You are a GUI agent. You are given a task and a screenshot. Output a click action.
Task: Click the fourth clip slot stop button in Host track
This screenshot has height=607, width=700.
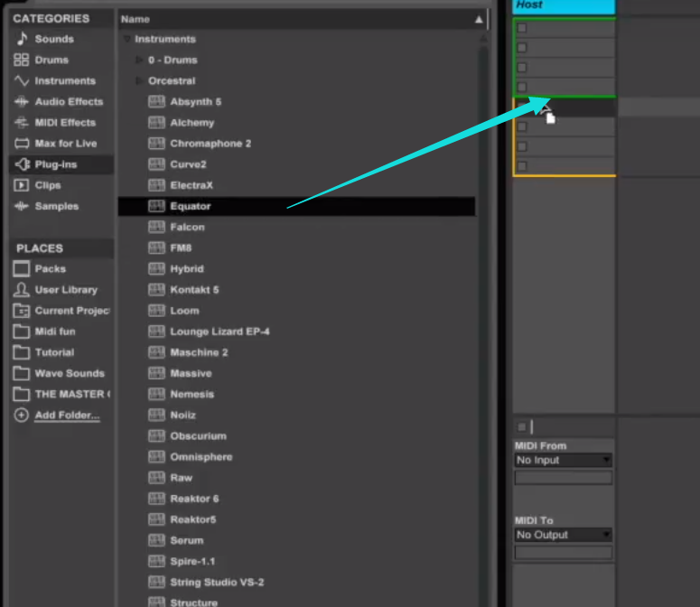click(522, 87)
